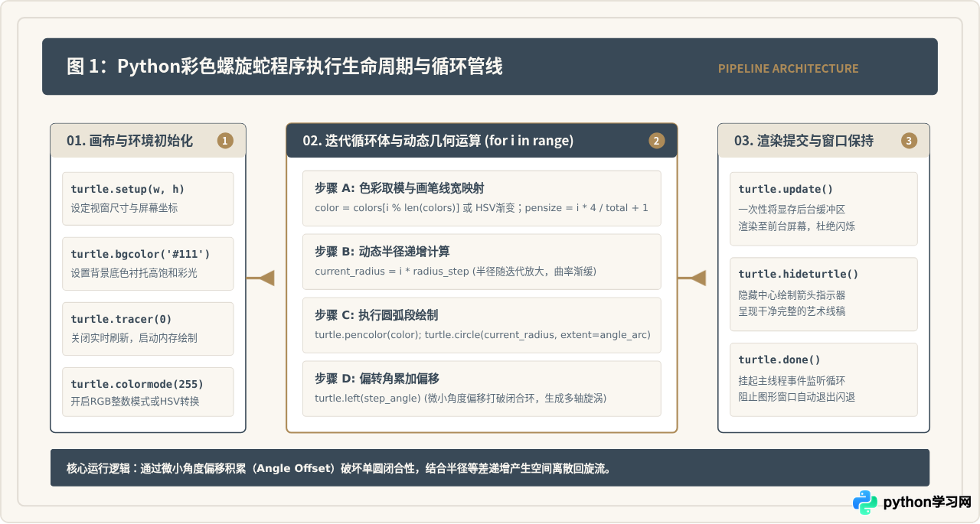Click the turtle.tracer(0) code text

click(121, 319)
